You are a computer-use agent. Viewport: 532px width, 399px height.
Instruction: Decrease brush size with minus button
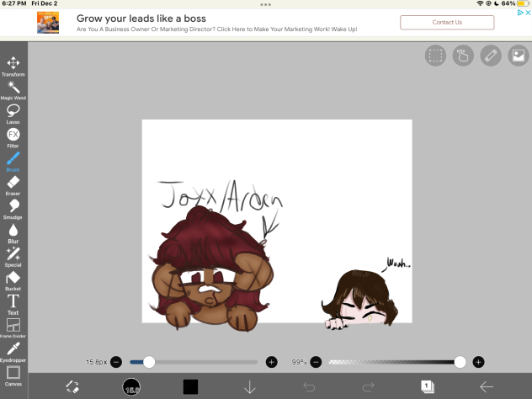[116, 362]
